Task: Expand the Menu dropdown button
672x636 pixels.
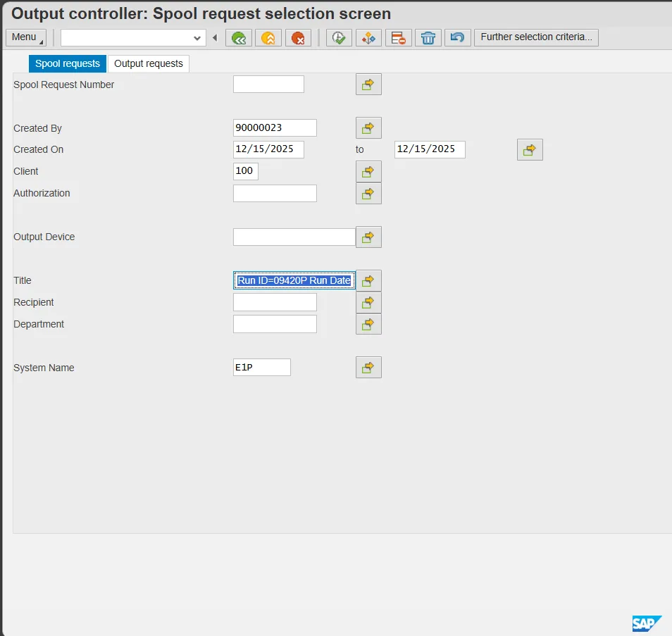Action: pos(26,37)
